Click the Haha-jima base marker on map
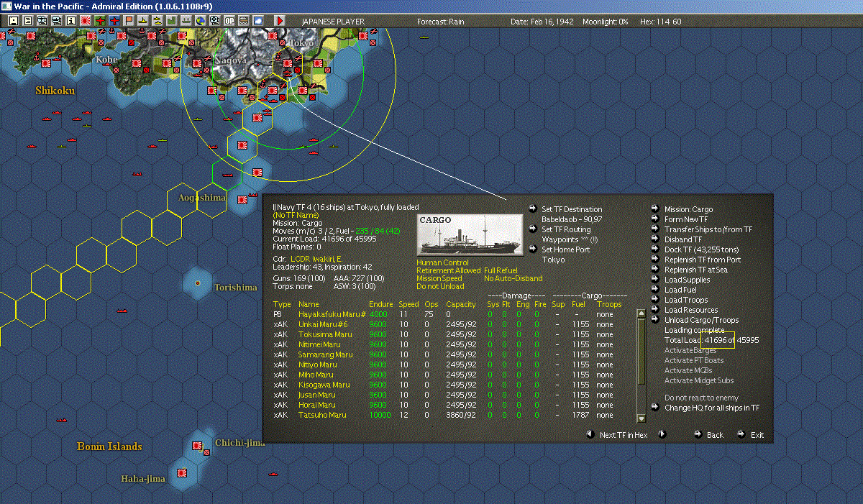The image size is (863, 504). [183, 472]
